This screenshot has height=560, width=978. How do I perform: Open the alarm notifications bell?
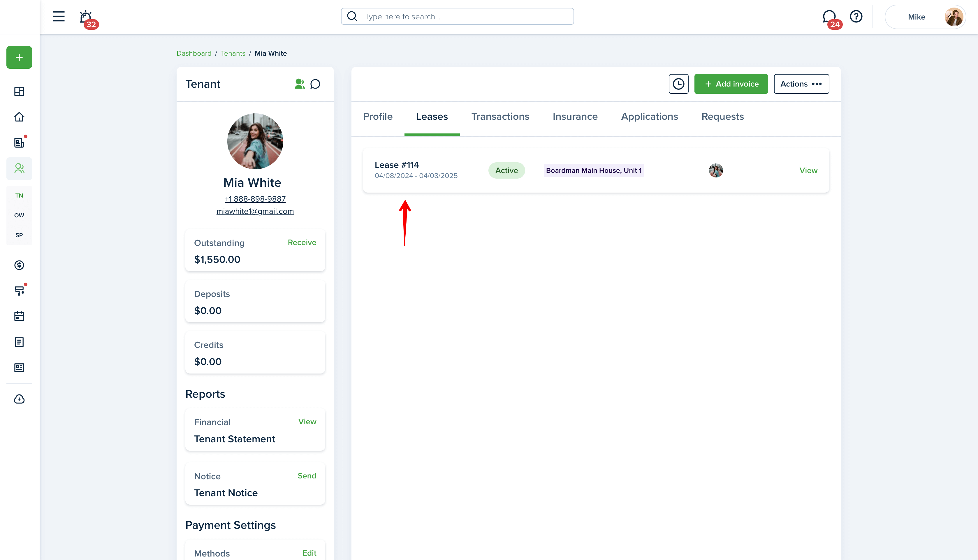[86, 17]
